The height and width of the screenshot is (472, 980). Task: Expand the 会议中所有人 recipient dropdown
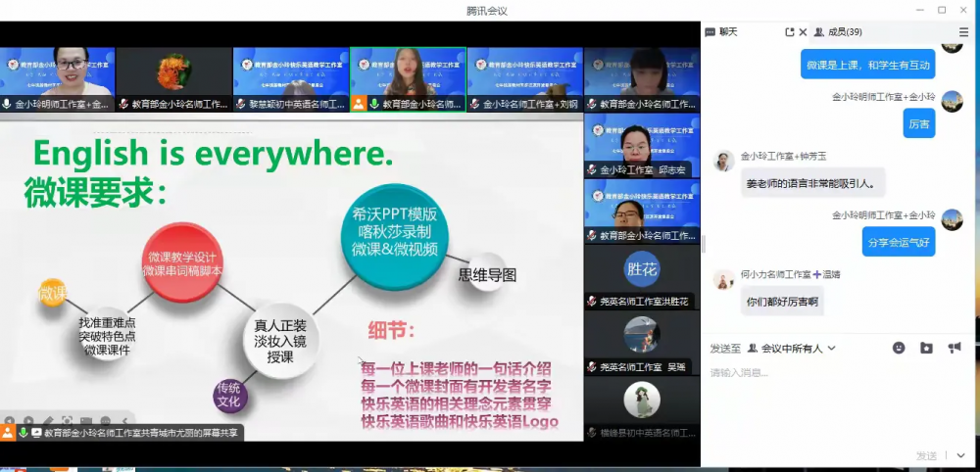[x=831, y=349]
